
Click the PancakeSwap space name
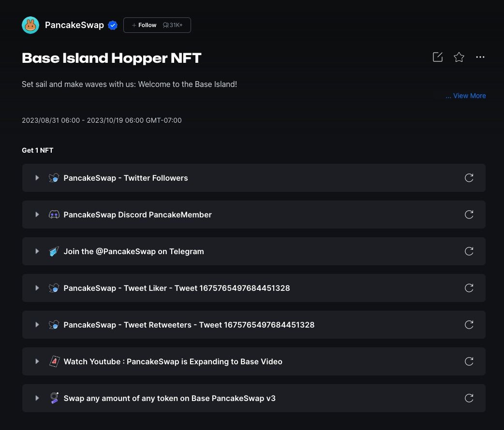pyautogui.click(x=74, y=25)
